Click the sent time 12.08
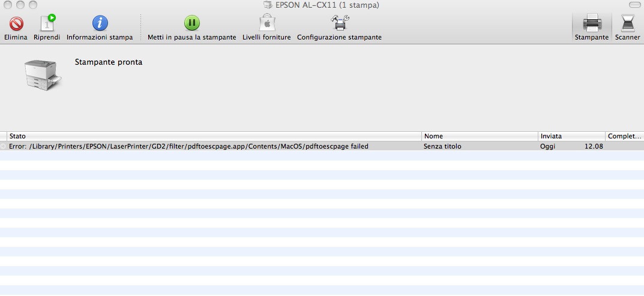 [x=594, y=146]
